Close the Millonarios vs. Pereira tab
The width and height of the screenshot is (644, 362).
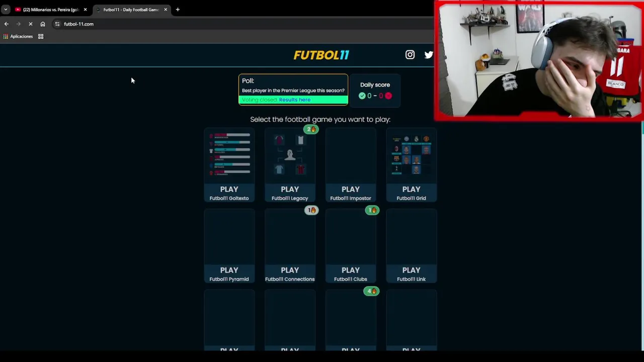click(85, 10)
